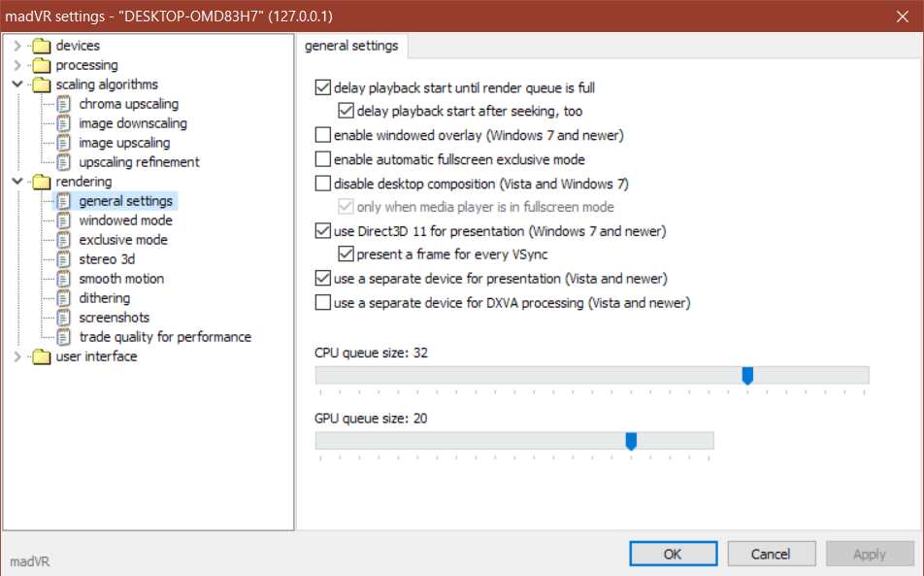This screenshot has height=576, width=924.
Task: Select the processing folder label
Action: [x=86, y=65]
